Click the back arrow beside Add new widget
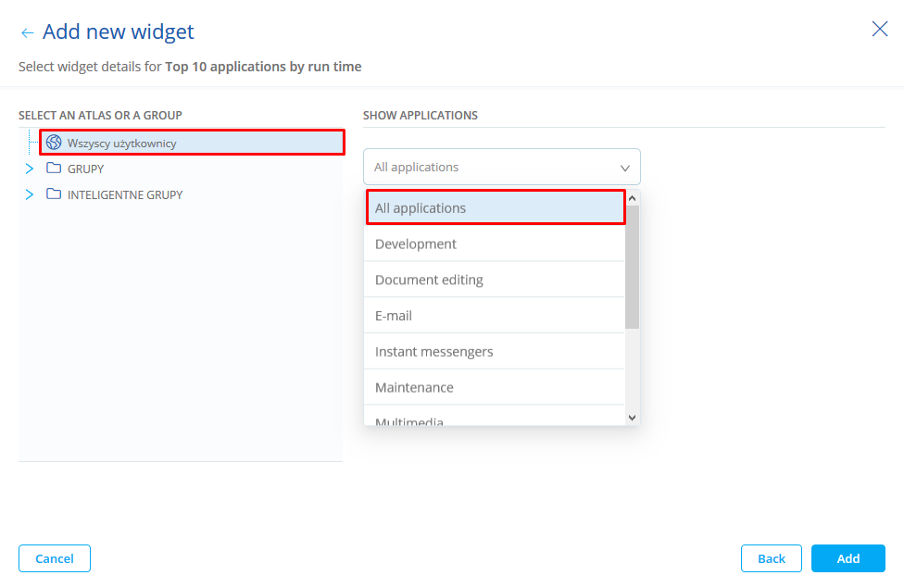 coord(27,33)
